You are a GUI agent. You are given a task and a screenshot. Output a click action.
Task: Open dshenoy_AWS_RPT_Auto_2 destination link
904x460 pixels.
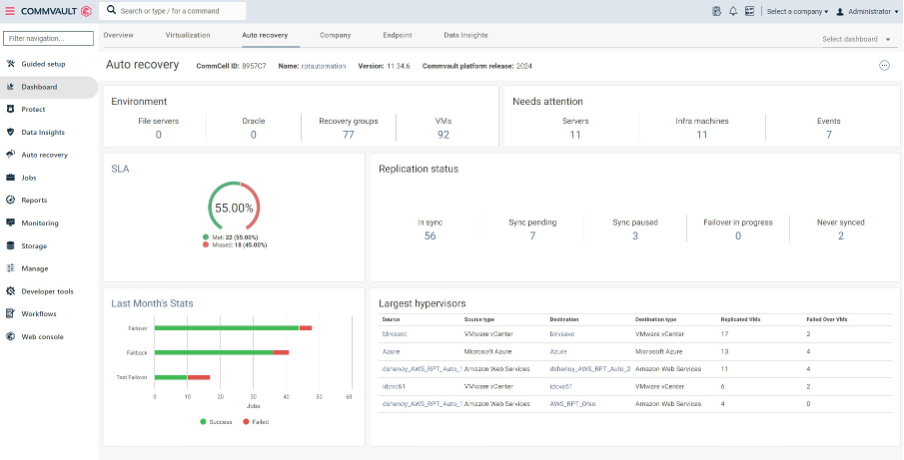tap(590, 369)
